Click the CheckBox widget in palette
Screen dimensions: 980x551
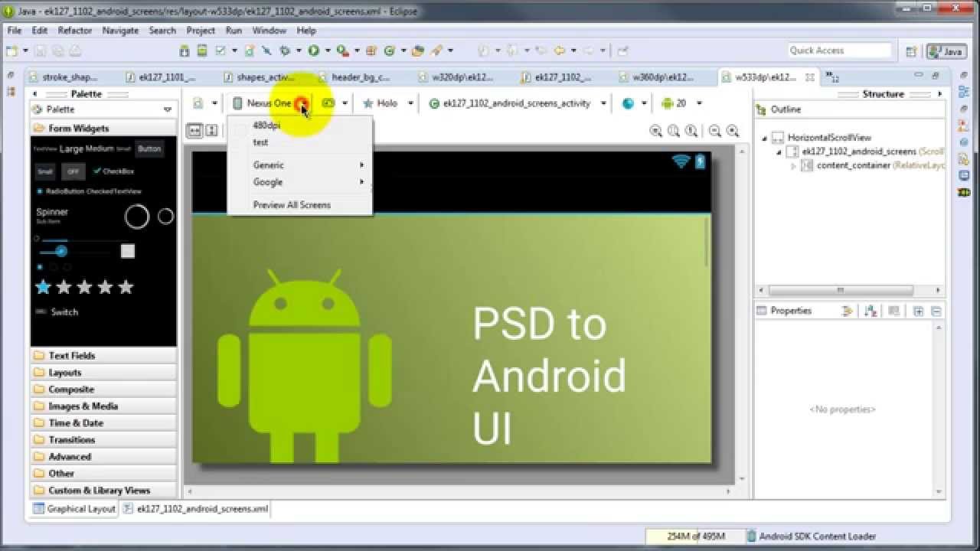[113, 171]
